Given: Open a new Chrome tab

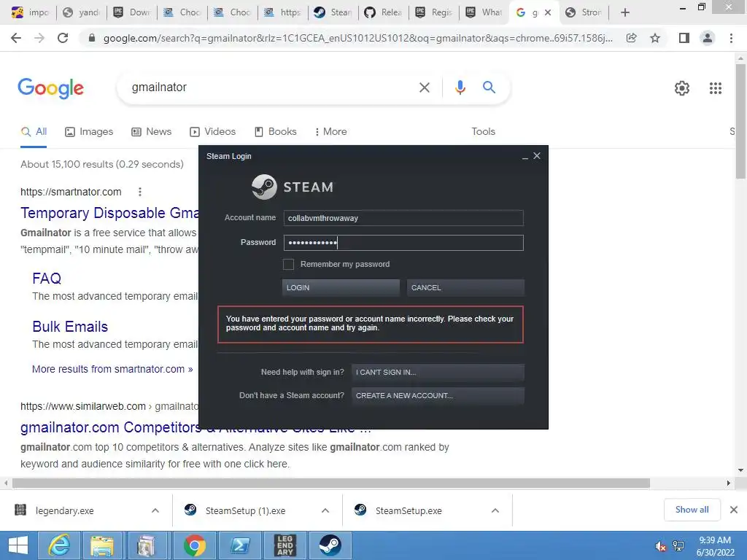Looking at the screenshot, I should 625,12.
